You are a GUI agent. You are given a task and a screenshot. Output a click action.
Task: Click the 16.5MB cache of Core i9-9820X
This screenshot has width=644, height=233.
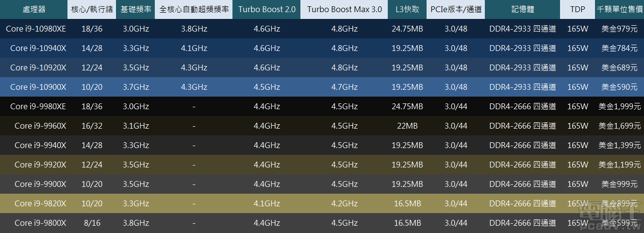pos(407,203)
